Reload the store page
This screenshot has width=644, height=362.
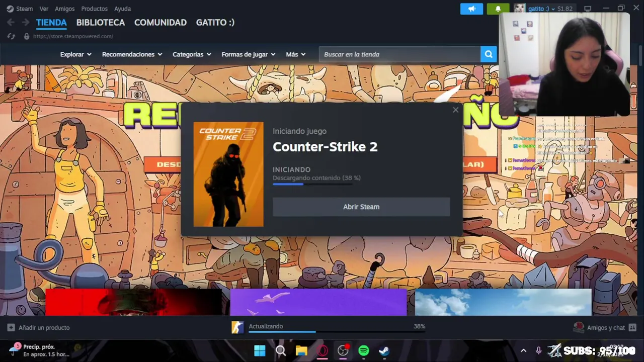coord(11,36)
